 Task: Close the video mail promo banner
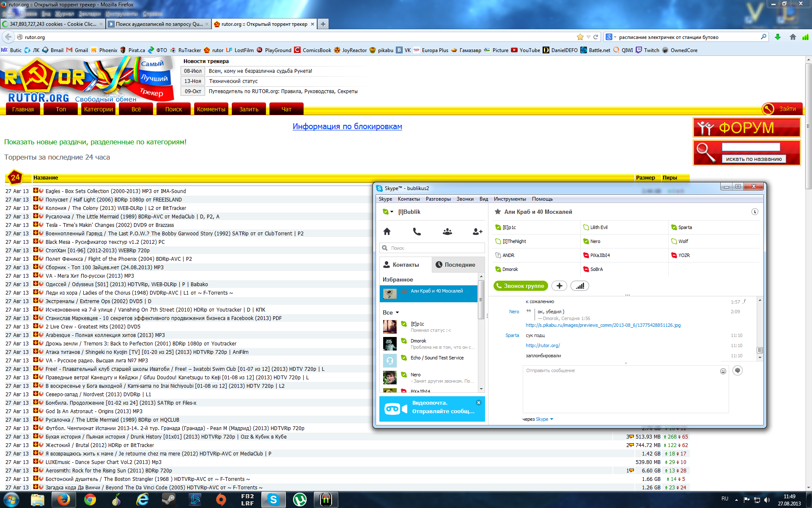tap(479, 403)
